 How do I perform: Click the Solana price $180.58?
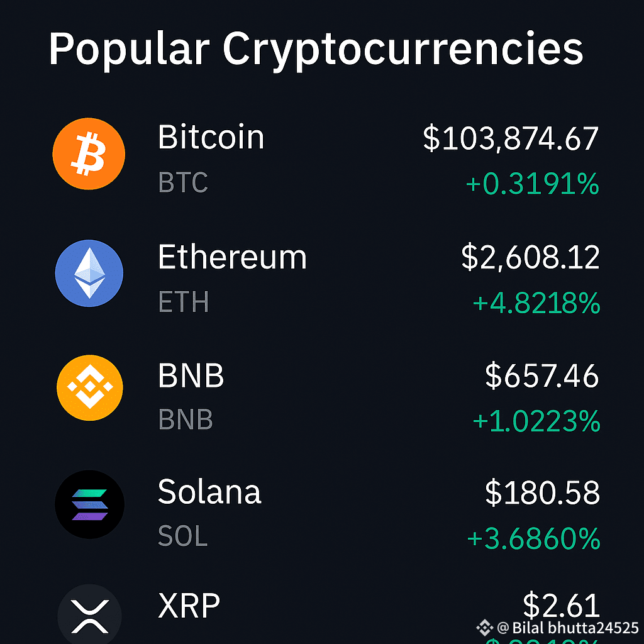[x=542, y=493]
